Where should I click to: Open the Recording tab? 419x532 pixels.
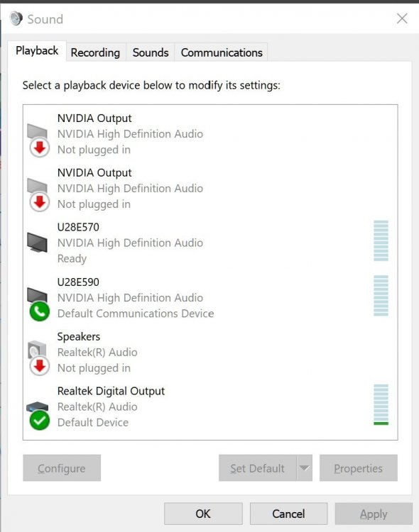(x=95, y=52)
